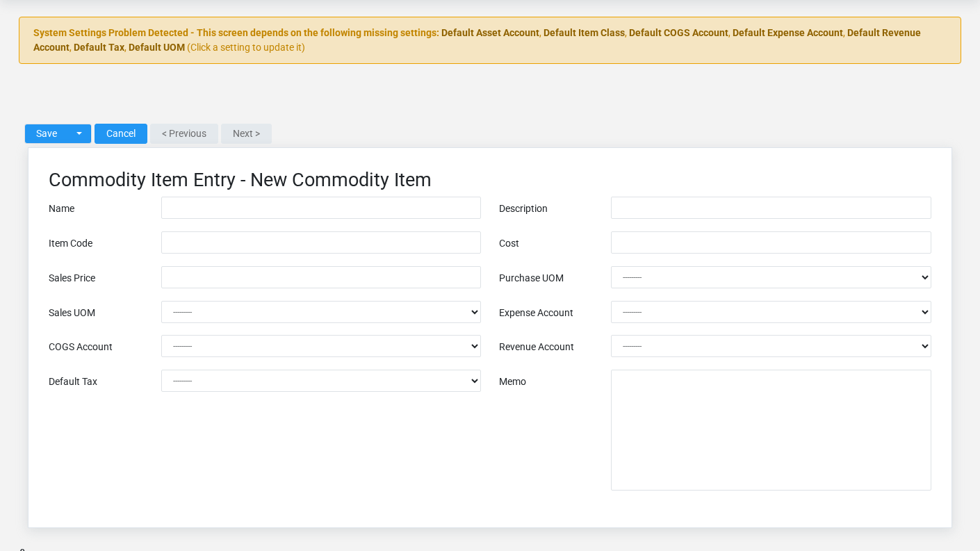The height and width of the screenshot is (551, 980).
Task: Click the Default UOM setting link
Action: pyautogui.click(x=156, y=47)
